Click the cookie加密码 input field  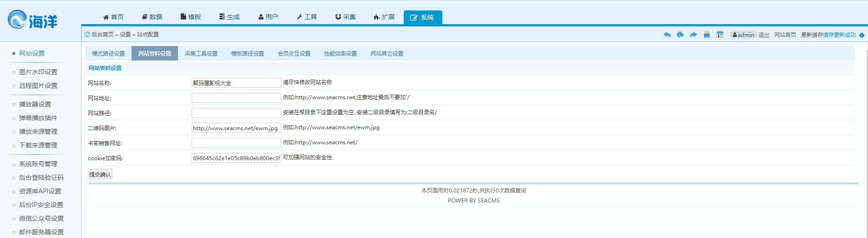[236, 158]
